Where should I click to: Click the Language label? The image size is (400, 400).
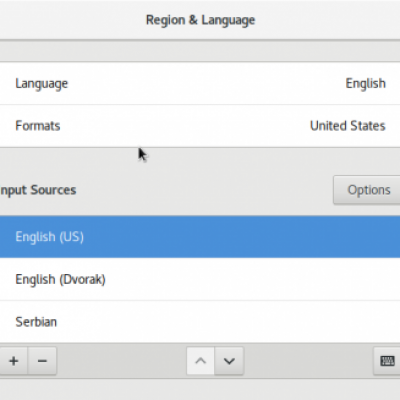click(42, 84)
